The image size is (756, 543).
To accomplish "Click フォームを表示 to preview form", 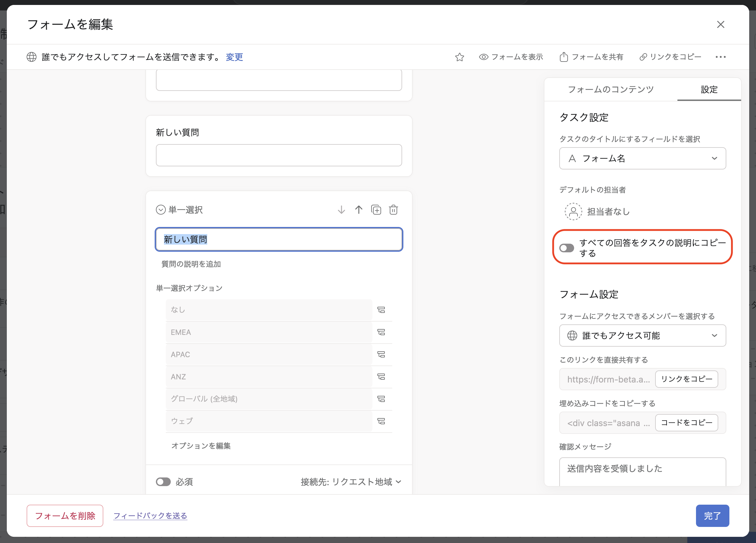I will (x=511, y=57).
